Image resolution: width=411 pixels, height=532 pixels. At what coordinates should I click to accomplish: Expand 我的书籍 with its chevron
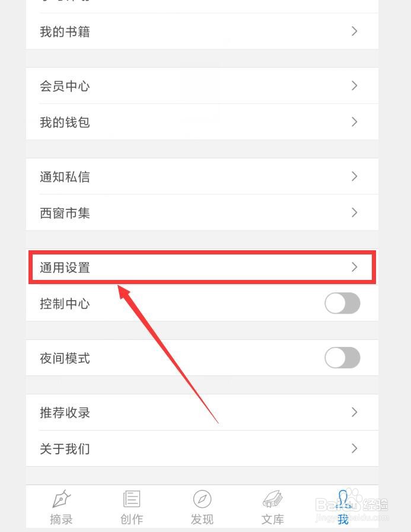tap(355, 31)
